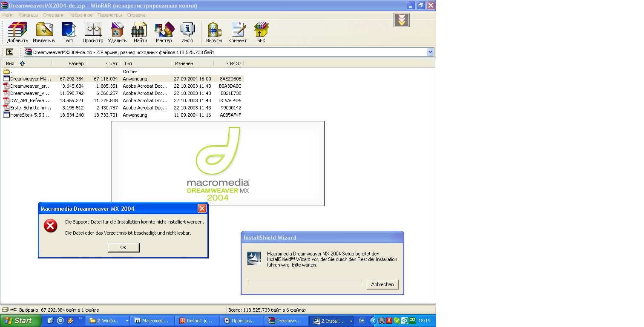Click the Добавить (Add) toolbar icon
The width and height of the screenshot is (644, 327).
[x=17, y=32]
